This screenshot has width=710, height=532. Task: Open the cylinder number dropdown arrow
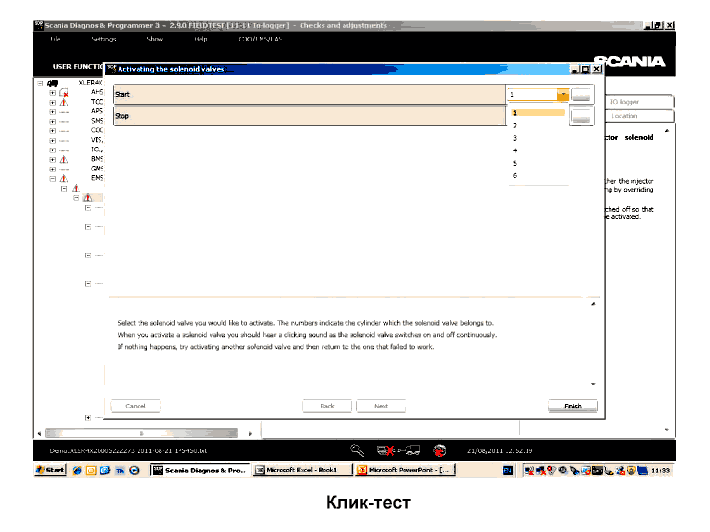point(563,95)
